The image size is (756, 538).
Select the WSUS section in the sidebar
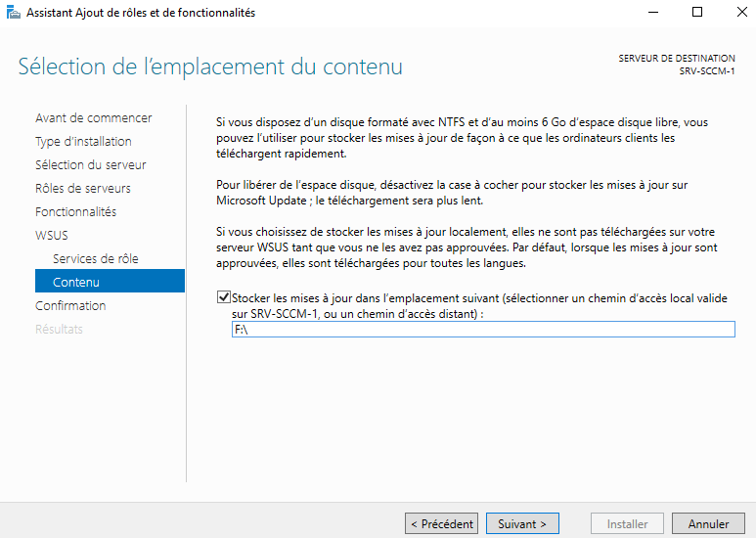pos(52,236)
